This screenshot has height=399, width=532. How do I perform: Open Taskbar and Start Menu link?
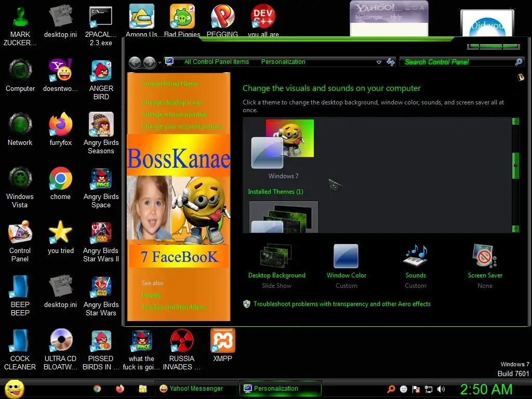[x=174, y=307]
